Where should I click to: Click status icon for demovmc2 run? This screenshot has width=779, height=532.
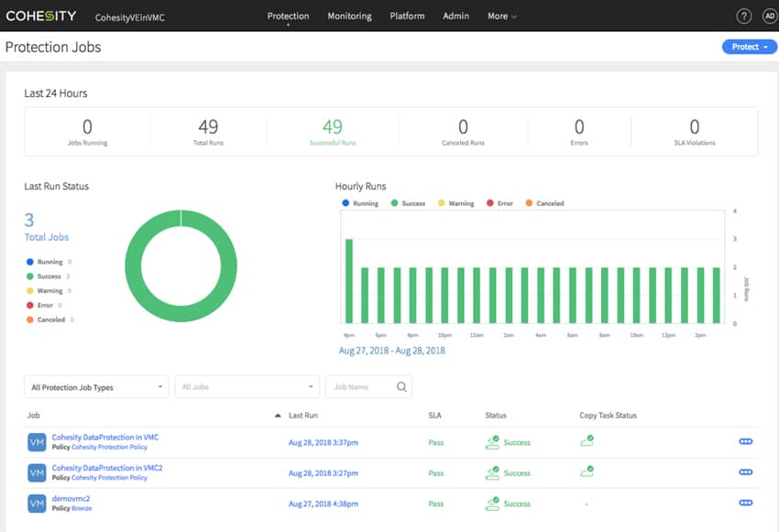[x=492, y=504]
